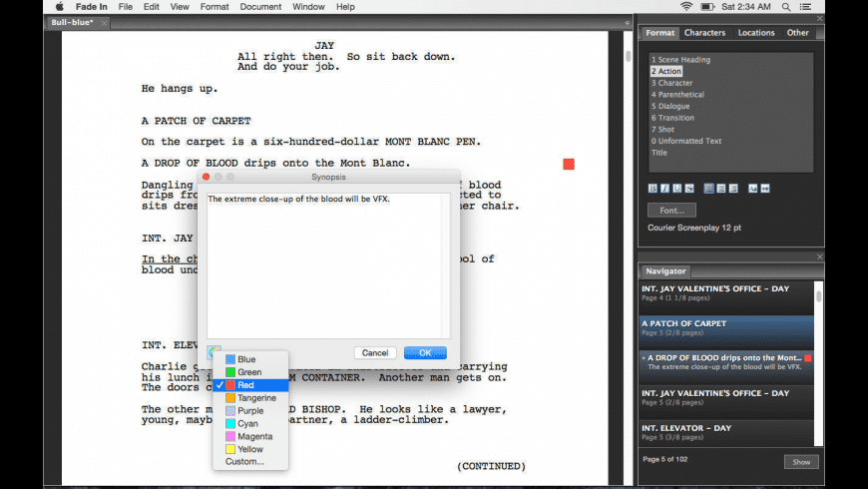This screenshot has height=489, width=868.
Task: Open the Wi-Fi status menu
Action: (686, 7)
